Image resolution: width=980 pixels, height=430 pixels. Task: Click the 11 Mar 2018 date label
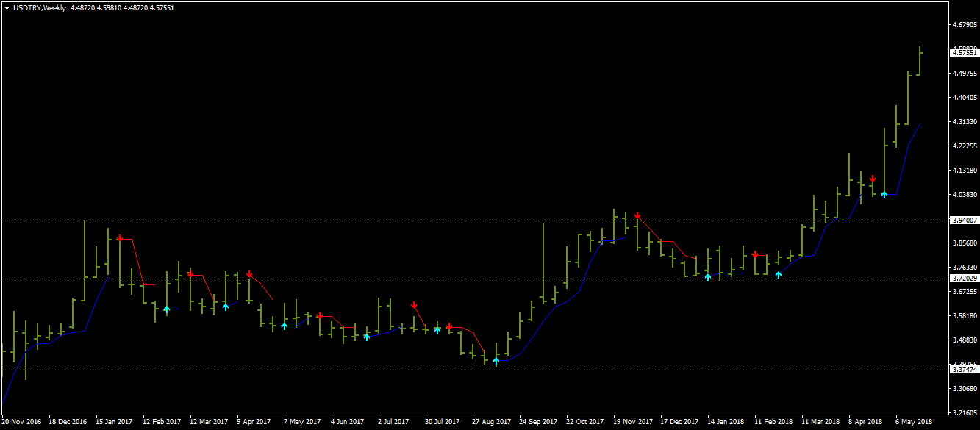[822, 423]
